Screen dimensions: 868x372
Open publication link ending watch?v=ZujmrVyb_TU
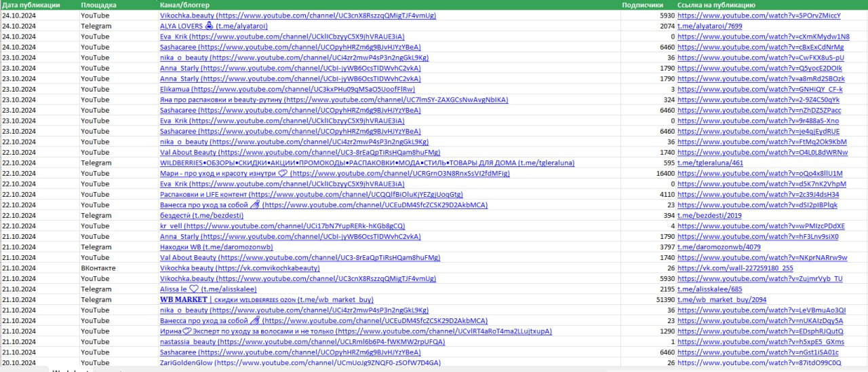(760, 278)
